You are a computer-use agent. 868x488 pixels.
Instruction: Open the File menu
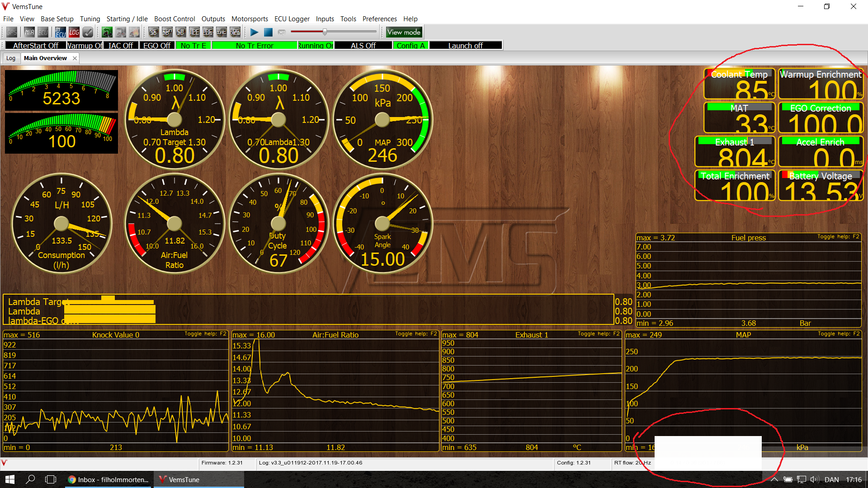pos(8,19)
